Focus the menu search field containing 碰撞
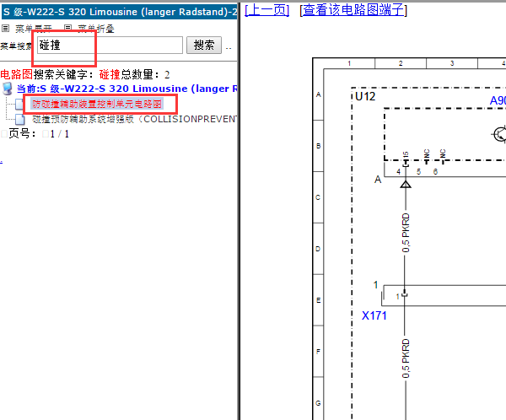Screen dimensions: 506x420 tap(110, 46)
